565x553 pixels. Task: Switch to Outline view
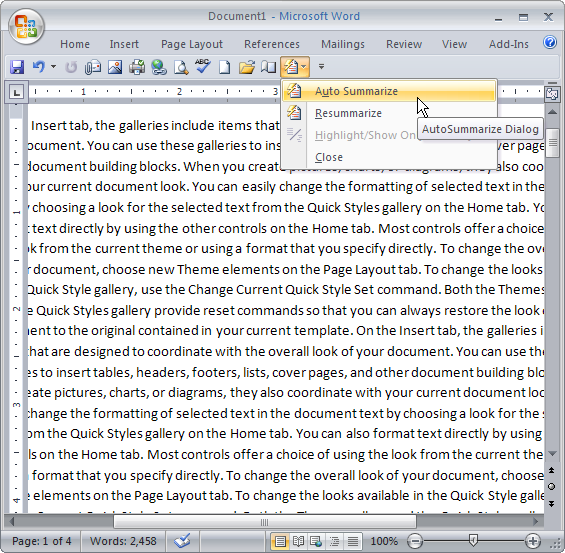click(x=334, y=541)
